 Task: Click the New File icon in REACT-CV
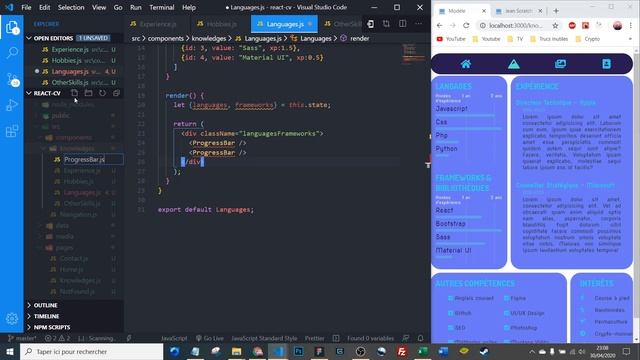point(74,93)
